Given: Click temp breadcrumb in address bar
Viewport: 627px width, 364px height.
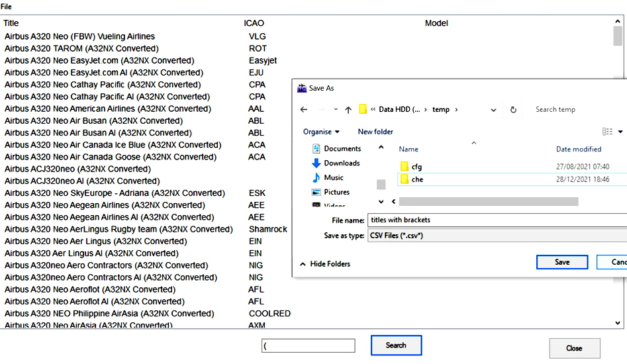Looking at the screenshot, I should [441, 109].
